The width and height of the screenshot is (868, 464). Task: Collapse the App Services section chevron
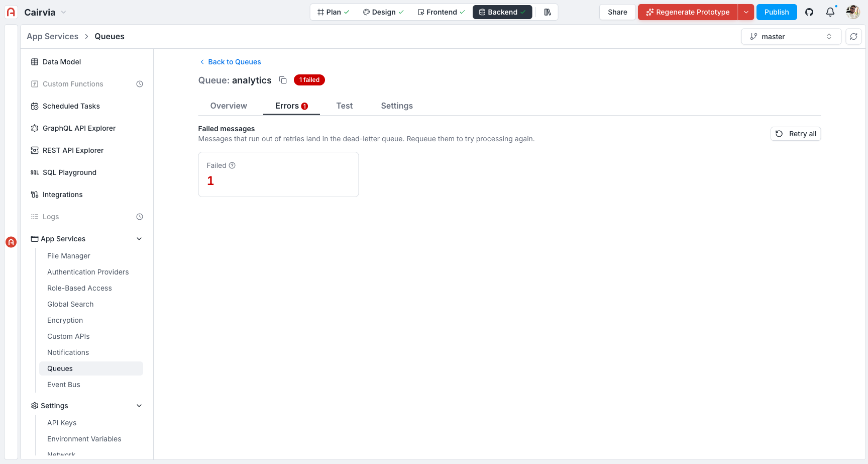click(139, 239)
